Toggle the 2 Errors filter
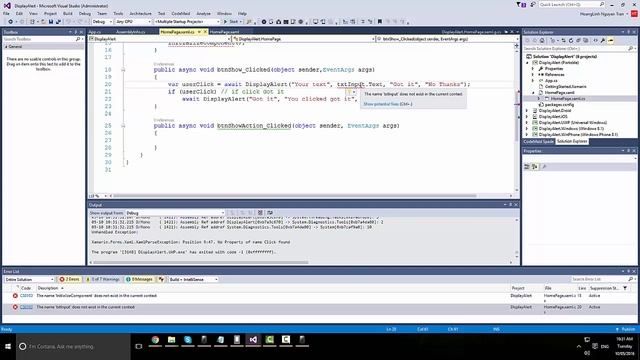 point(69,280)
